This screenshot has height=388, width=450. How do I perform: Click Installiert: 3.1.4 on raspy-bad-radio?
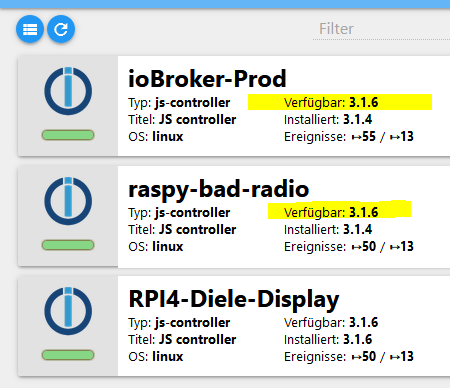(328, 229)
